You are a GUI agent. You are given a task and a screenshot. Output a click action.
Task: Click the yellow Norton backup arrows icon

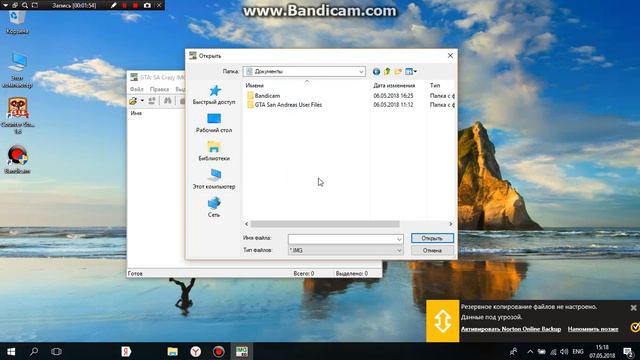coord(442,321)
